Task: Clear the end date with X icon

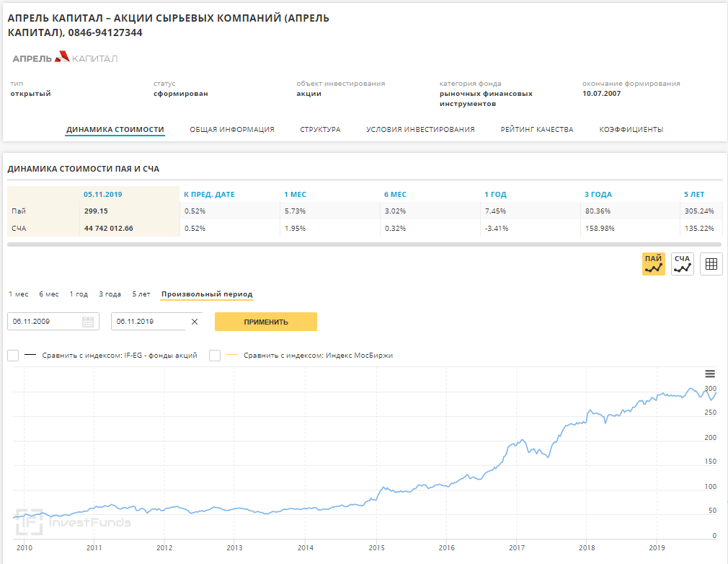Action: tap(194, 322)
